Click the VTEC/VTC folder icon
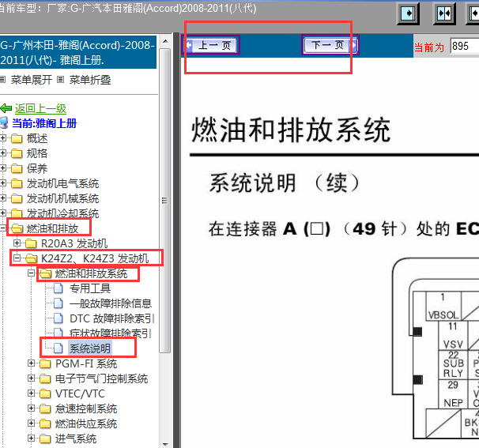This screenshot has height=448, width=479. click(45, 393)
